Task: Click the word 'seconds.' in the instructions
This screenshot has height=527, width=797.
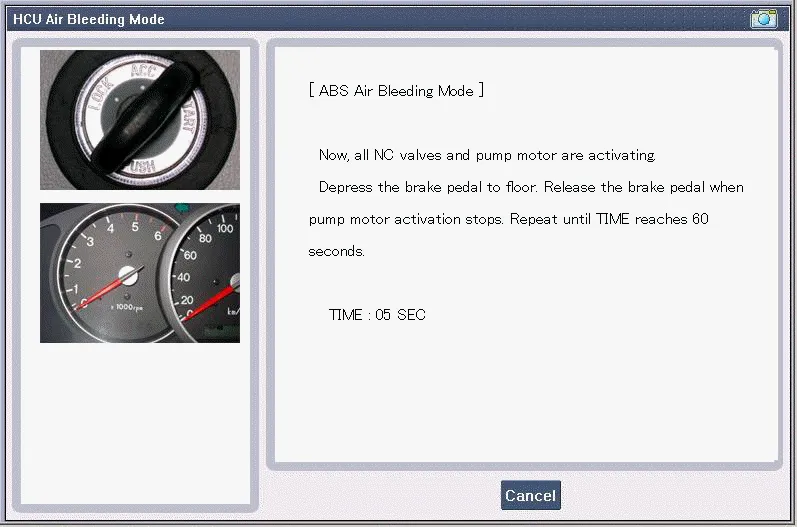Action: 336,251
